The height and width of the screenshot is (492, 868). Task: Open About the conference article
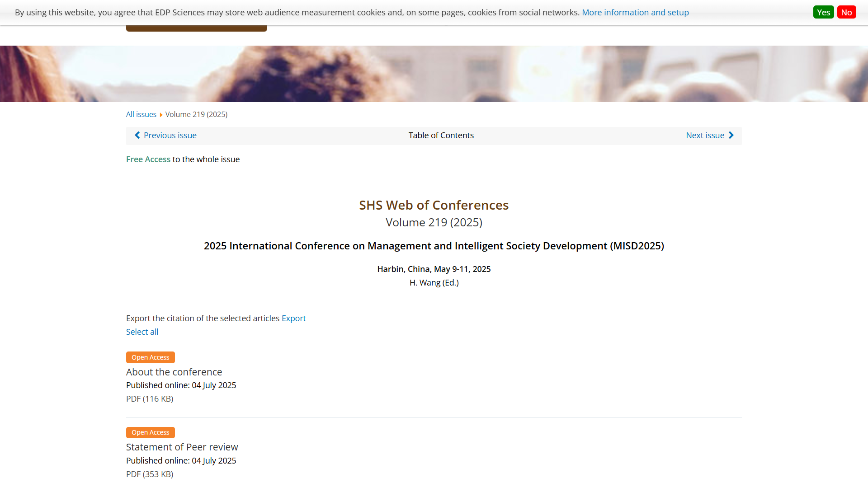[x=174, y=372]
